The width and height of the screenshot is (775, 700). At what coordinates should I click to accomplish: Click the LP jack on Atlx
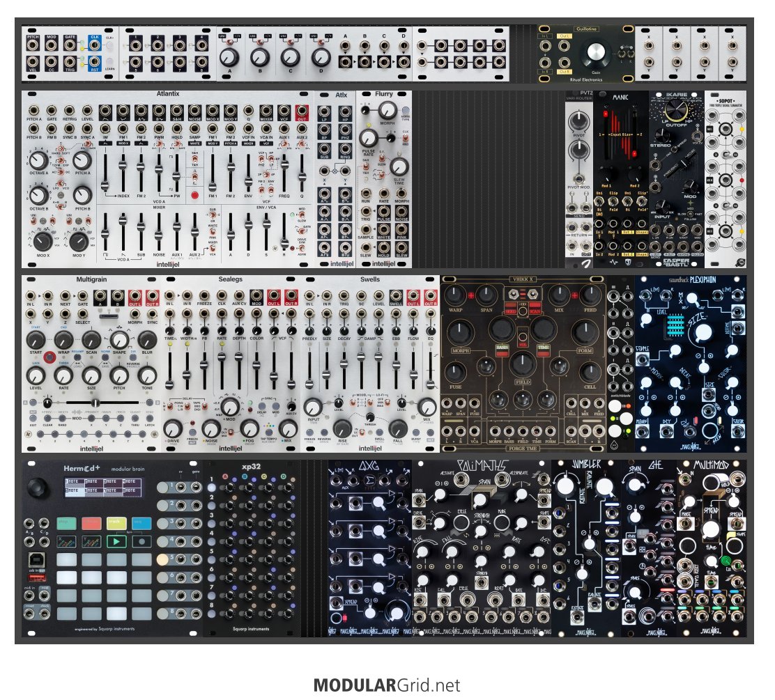click(x=324, y=113)
